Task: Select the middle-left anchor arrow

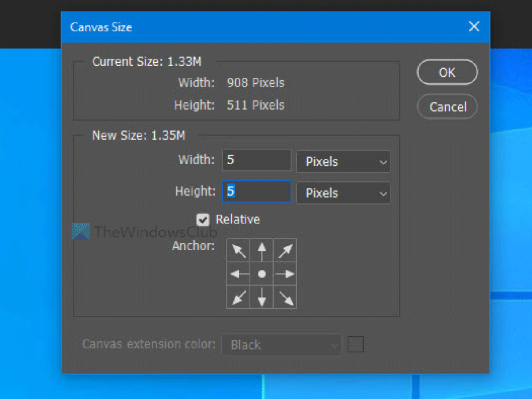Action: coord(239,274)
